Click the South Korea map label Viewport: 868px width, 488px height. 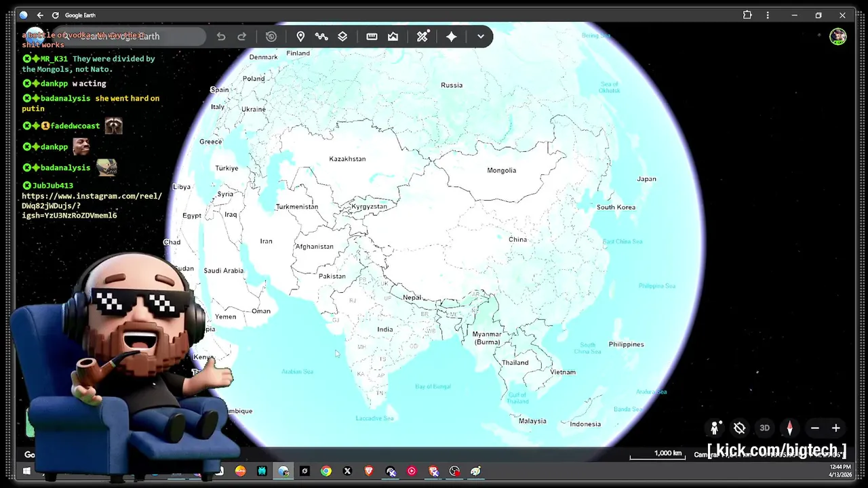pos(616,207)
